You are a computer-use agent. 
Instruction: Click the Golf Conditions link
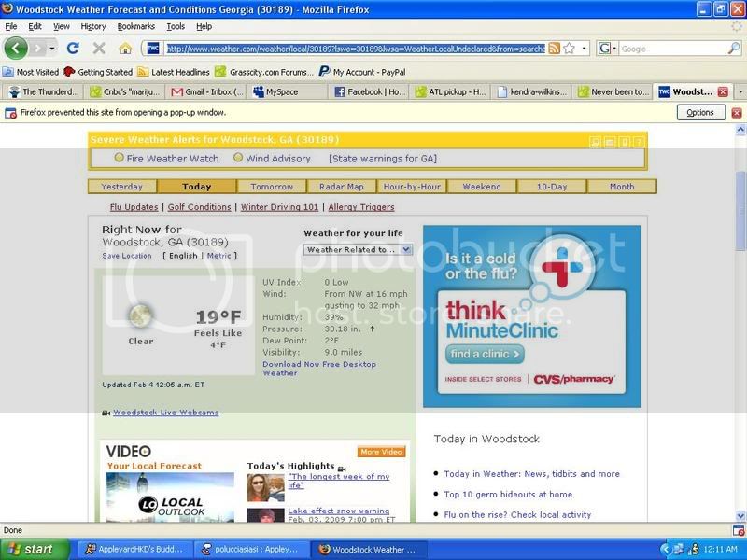(x=199, y=207)
